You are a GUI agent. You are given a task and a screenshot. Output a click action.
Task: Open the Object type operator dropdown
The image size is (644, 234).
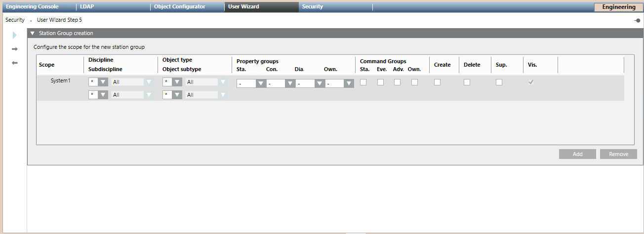pos(177,82)
